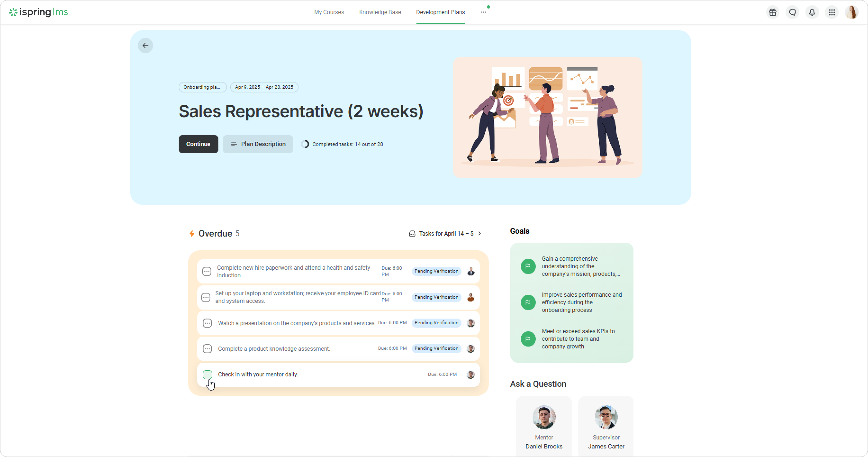Click the status box for product knowledge assessment
Image resolution: width=868 pixels, height=457 pixels.
[207, 348]
